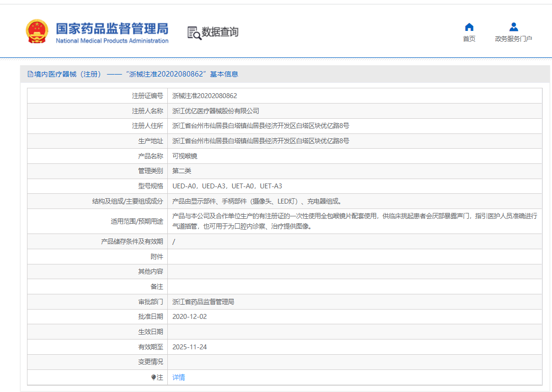Viewport: 552px width, 392px height.
Task: Click the 产品储存条件及有效期 label
Action: [132, 241]
